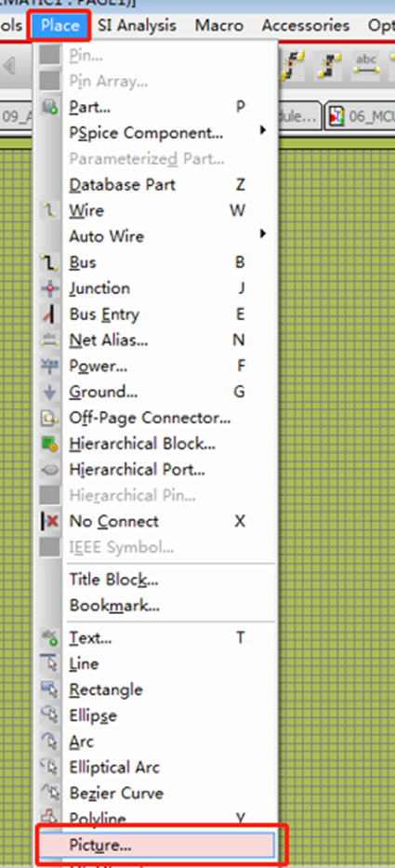Expand the PSpice Component submenu
Image resolution: width=395 pixels, height=868 pixels.
[263, 132]
